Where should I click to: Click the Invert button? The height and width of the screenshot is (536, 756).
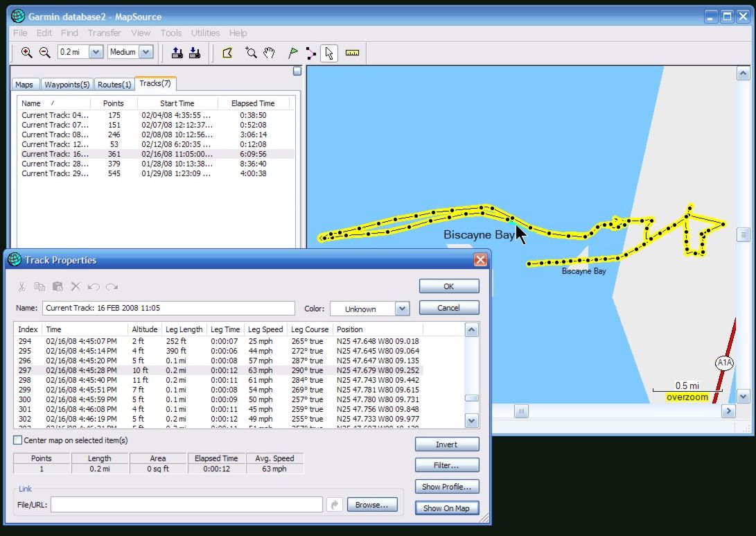point(447,444)
